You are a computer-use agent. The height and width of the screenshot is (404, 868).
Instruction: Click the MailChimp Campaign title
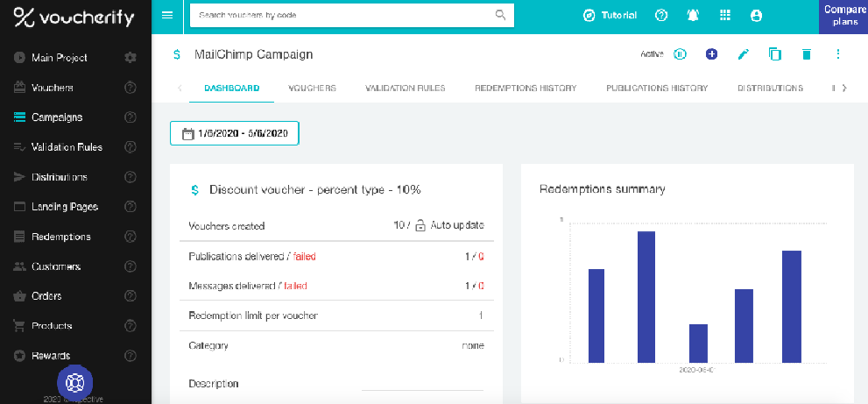[253, 54]
